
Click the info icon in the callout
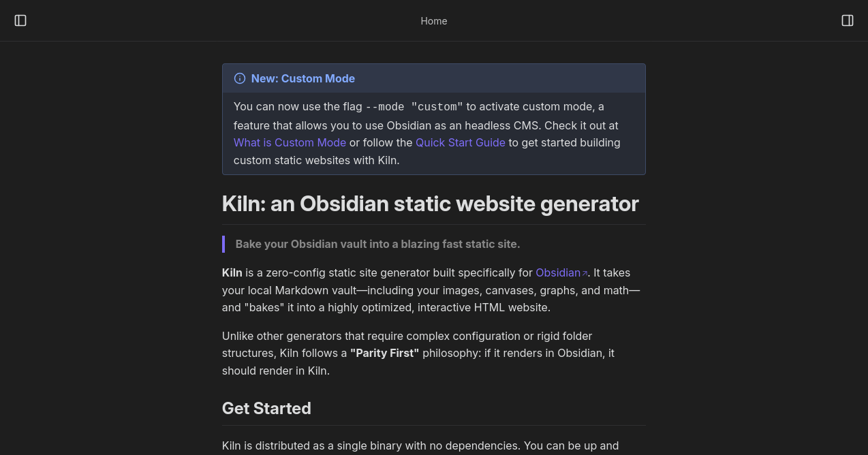[240, 78]
